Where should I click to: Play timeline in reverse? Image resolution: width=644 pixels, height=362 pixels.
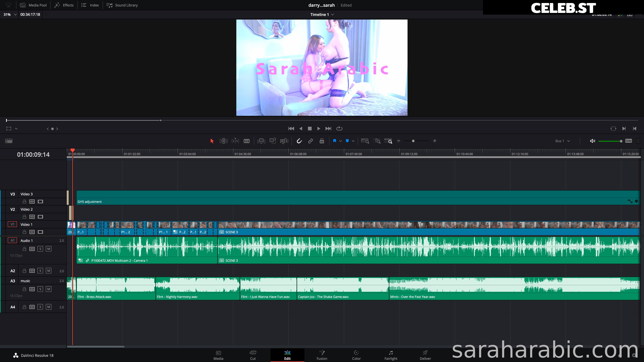click(x=301, y=129)
